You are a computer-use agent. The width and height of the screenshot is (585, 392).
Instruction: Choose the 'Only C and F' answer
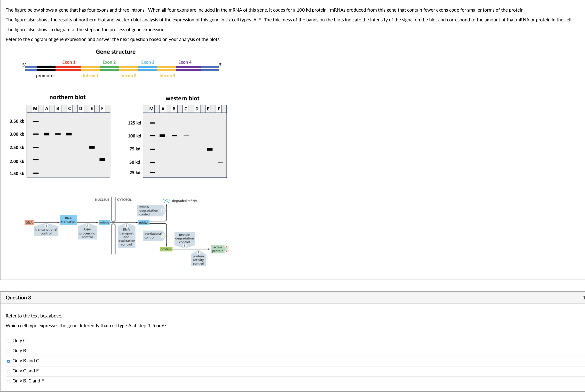point(9,371)
